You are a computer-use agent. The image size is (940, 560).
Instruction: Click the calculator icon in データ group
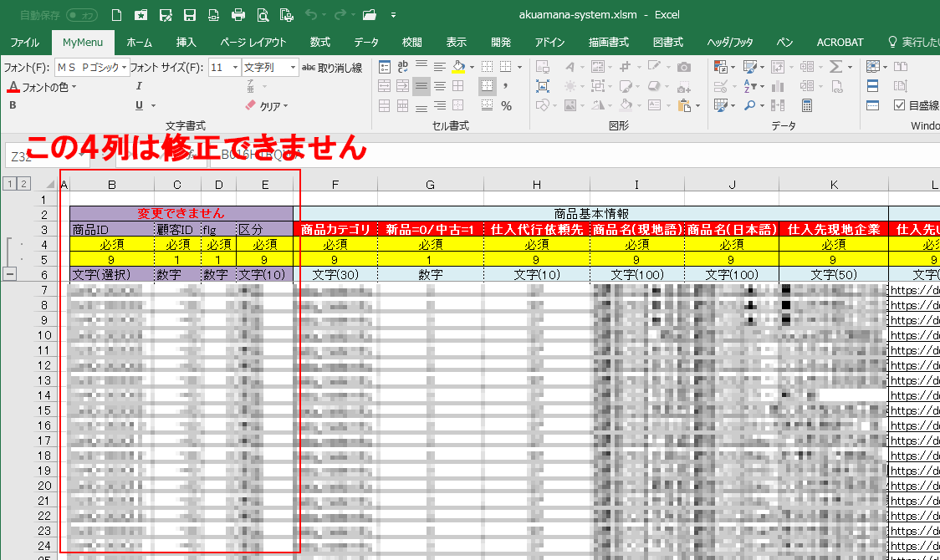tap(807, 106)
